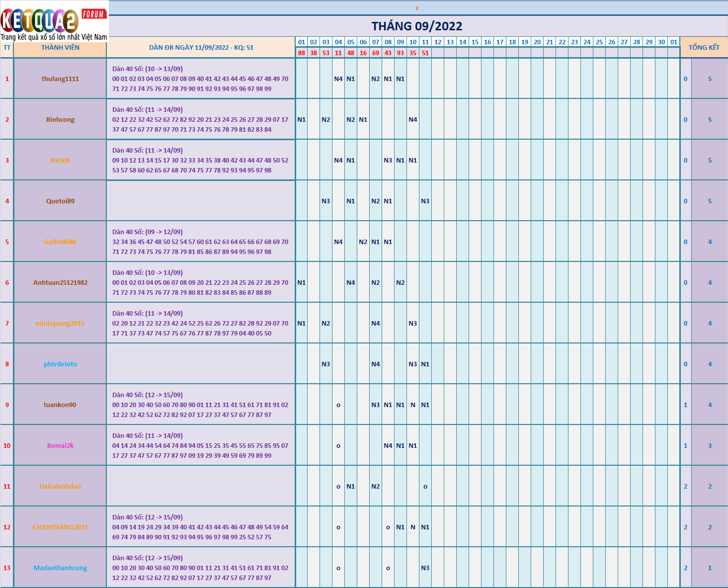
Task: Click day 11 column header
Action: pyautogui.click(x=425, y=42)
